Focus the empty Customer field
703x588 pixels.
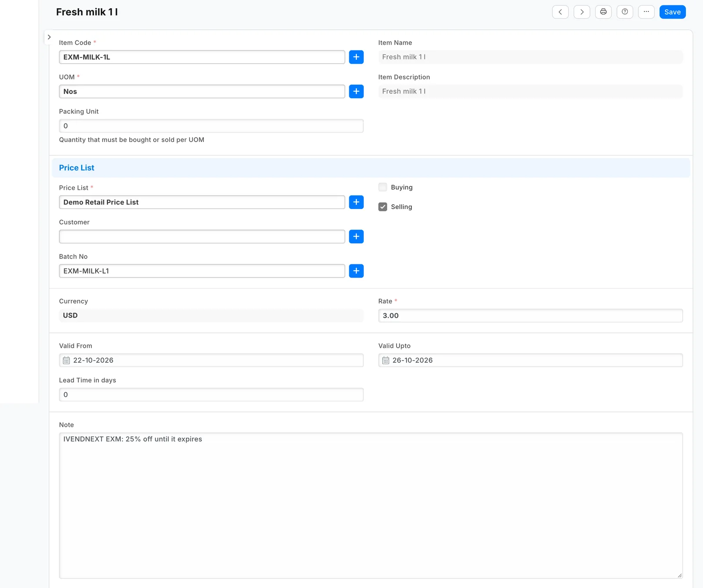pos(202,237)
